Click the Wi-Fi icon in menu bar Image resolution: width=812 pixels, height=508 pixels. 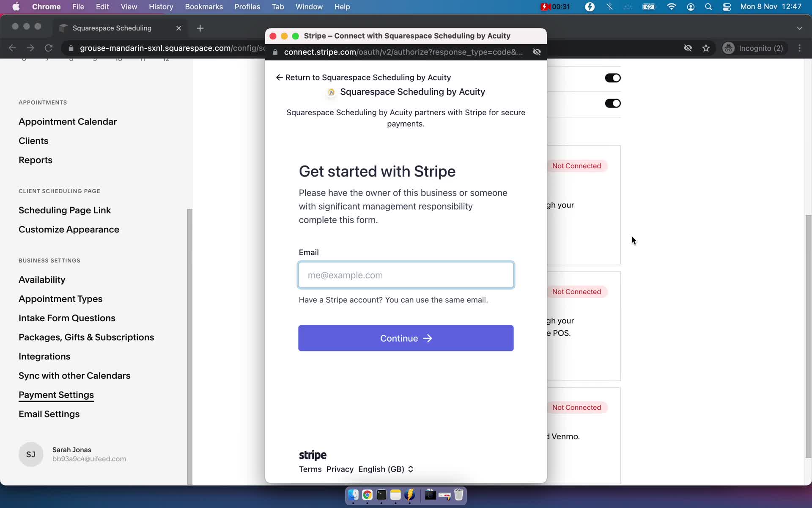(x=671, y=7)
